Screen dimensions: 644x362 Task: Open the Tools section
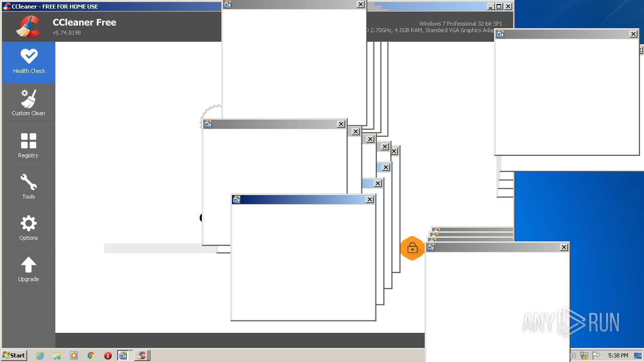point(29,187)
